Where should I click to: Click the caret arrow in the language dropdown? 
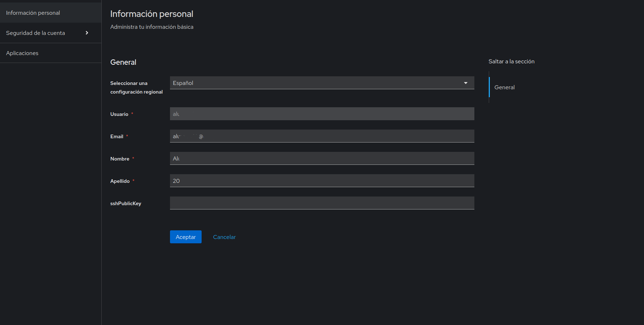pos(465,83)
